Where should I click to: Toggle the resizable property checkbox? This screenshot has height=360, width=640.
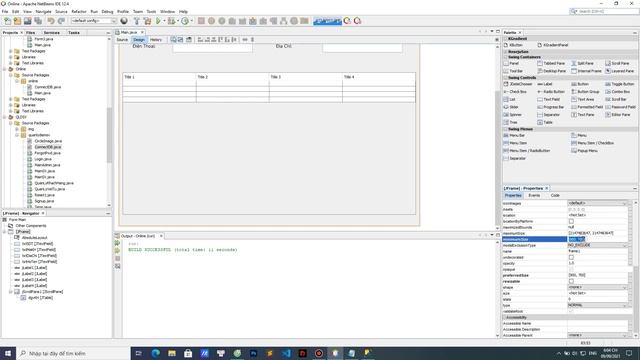(x=571, y=282)
